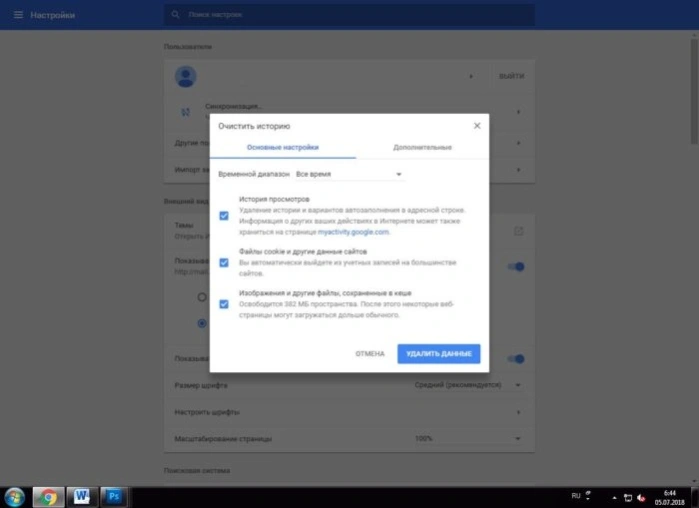Image resolution: width=699 pixels, height=508 pixels.
Task: Open the hamburger menu next to Настройки
Action: pyautogui.click(x=18, y=15)
